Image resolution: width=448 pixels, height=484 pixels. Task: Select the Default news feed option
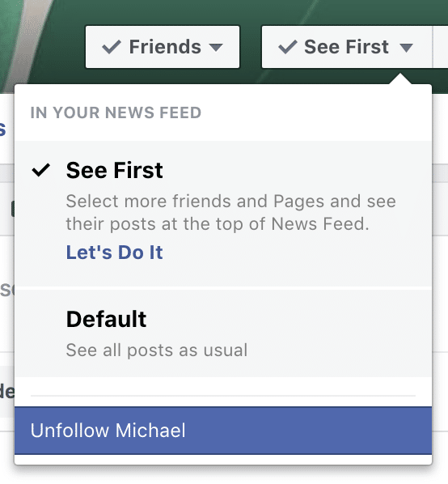[223, 333]
